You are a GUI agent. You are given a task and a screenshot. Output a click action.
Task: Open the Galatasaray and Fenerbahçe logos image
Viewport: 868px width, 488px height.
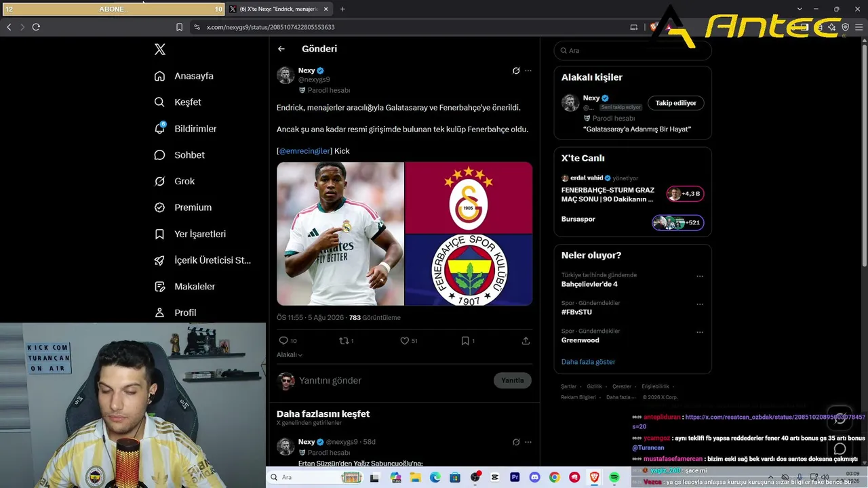point(469,234)
